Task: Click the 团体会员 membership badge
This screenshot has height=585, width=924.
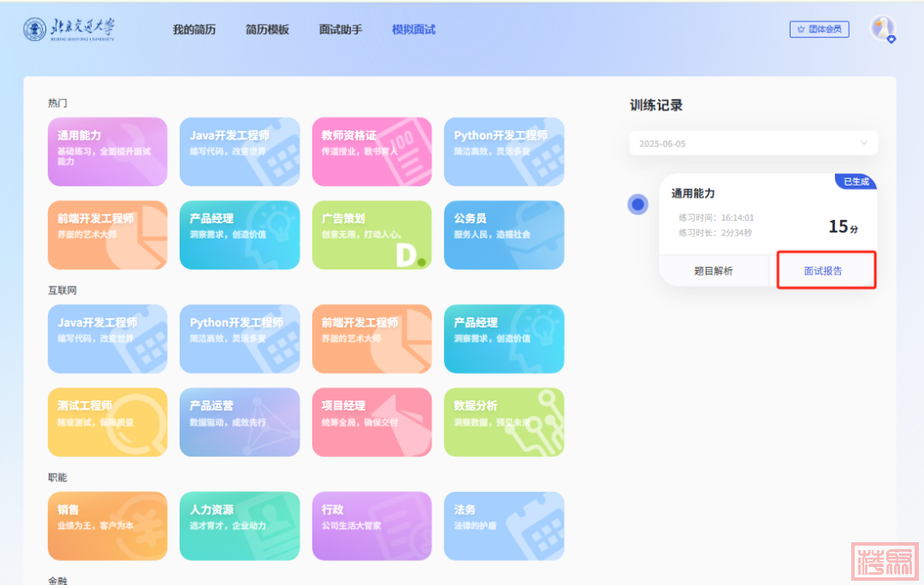Action: [819, 29]
